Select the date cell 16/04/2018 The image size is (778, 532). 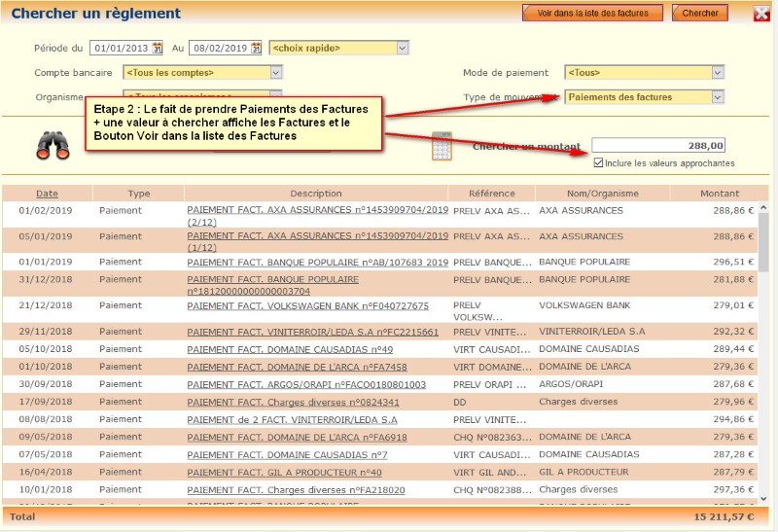click(46, 472)
